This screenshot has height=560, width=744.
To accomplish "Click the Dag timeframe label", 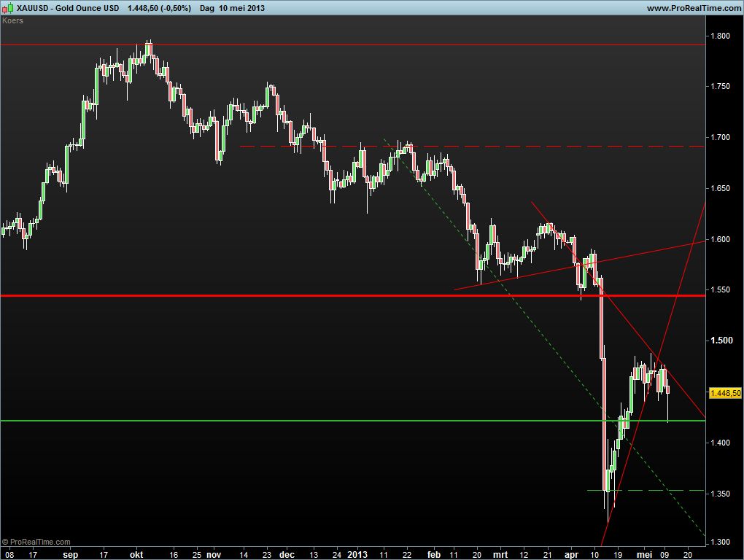I will tap(206, 8).
